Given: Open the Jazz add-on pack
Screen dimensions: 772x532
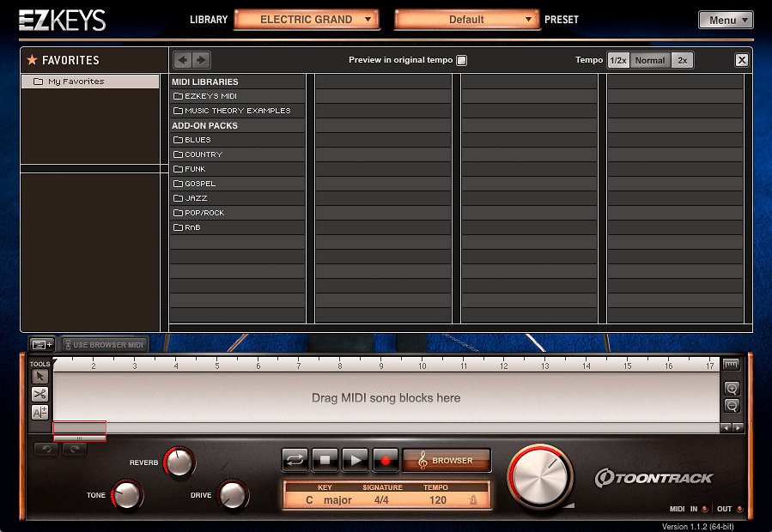Looking at the screenshot, I should 237,198.
